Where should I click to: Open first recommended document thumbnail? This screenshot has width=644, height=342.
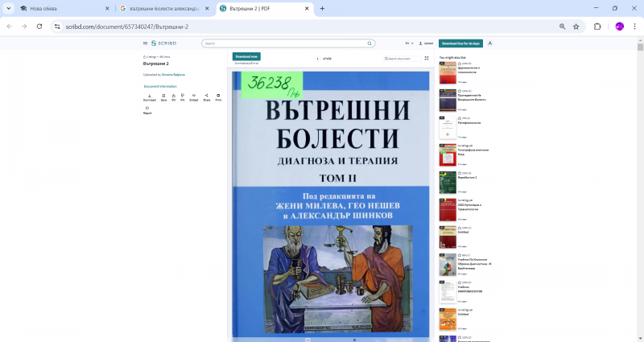pos(448,72)
